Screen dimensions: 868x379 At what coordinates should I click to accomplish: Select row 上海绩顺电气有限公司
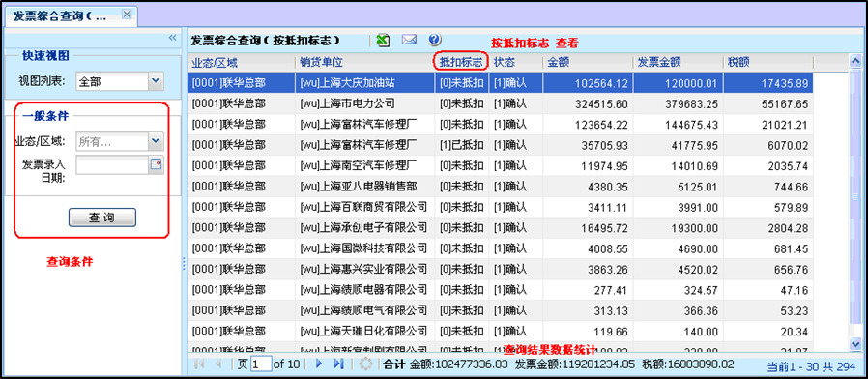click(500, 311)
